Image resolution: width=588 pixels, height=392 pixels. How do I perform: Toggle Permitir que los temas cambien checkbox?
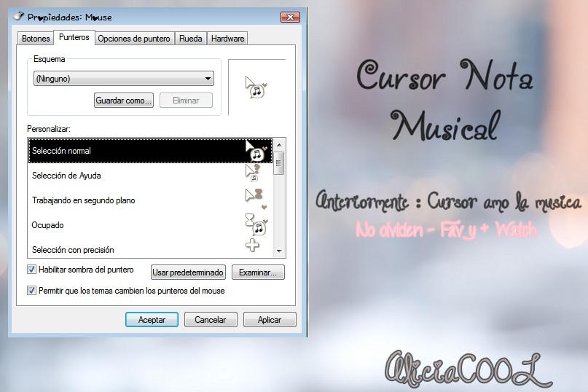click(x=31, y=290)
